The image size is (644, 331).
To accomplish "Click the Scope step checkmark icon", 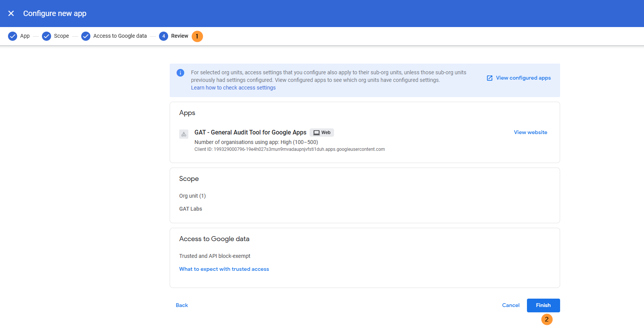I will click(47, 36).
